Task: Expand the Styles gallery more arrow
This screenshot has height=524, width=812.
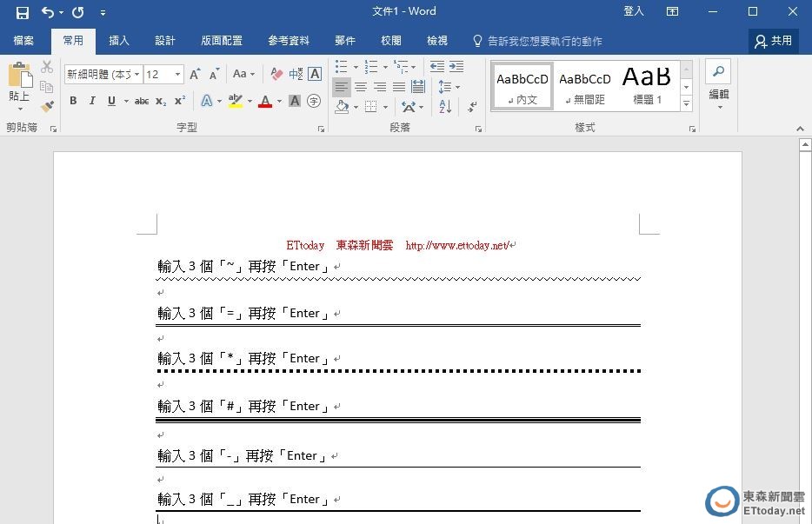Action: point(686,104)
